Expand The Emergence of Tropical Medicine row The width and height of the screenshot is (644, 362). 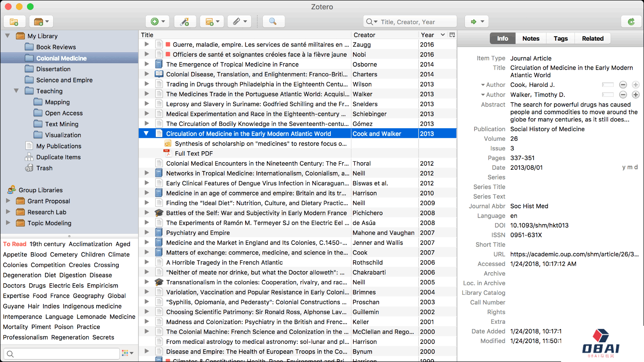(147, 64)
